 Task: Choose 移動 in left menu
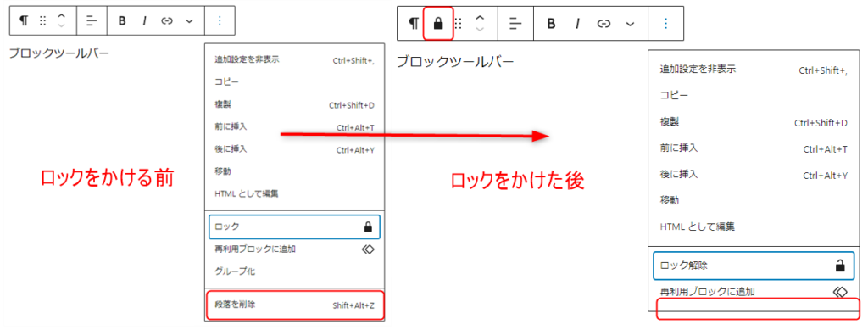[x=294, y=171]
